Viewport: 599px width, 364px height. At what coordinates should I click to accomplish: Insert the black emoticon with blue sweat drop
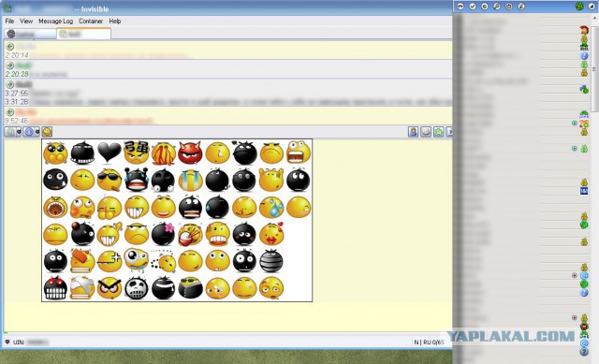click(x=217, y=207)
